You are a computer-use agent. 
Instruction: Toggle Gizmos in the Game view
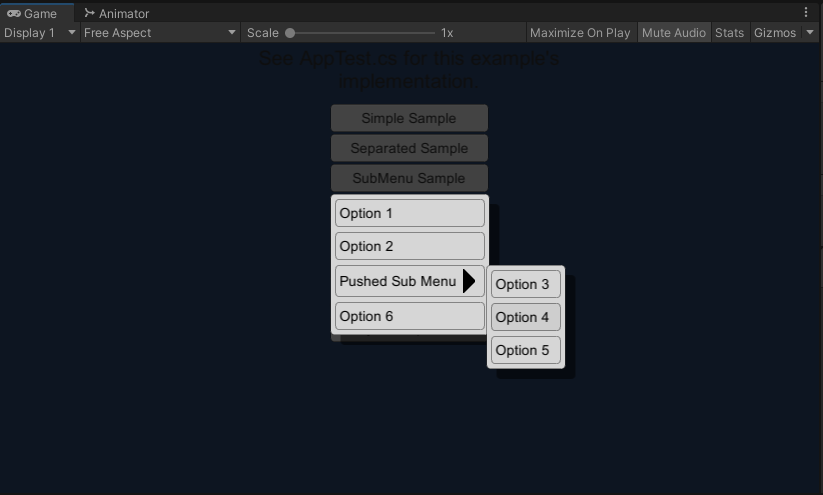(x=775, y=33)
